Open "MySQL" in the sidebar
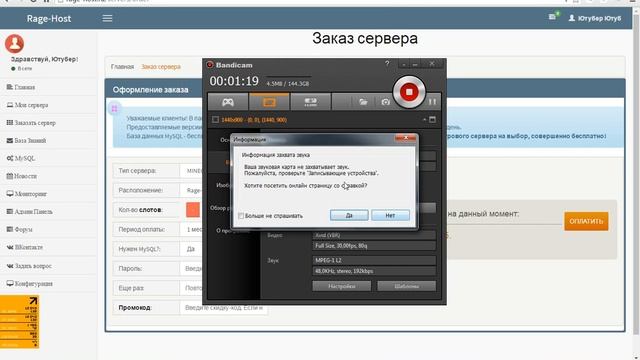The height and width of the screenshot is (360, 640). coord(21,158)
